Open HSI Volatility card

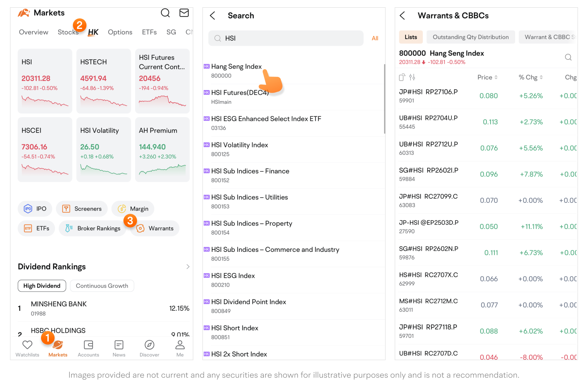104,149
